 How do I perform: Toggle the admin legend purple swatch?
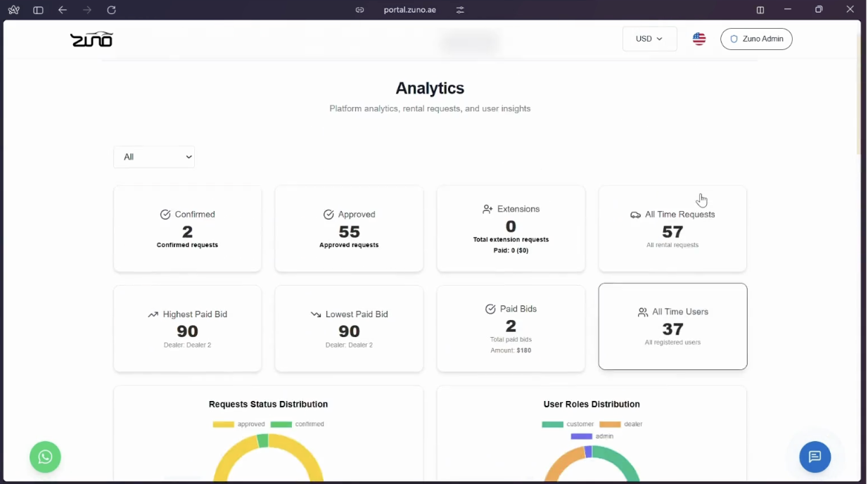click(582, 436)
